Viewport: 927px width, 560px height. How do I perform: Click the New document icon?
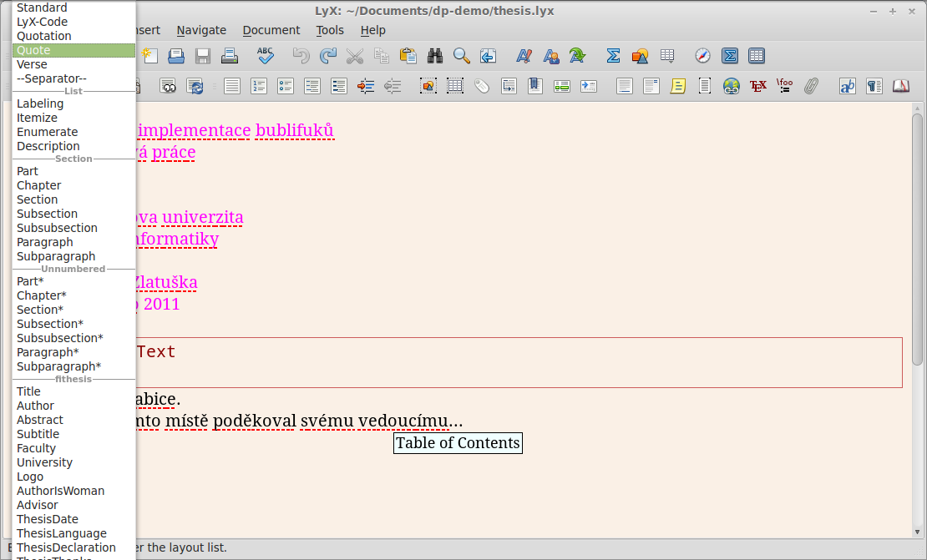[149, 56]
